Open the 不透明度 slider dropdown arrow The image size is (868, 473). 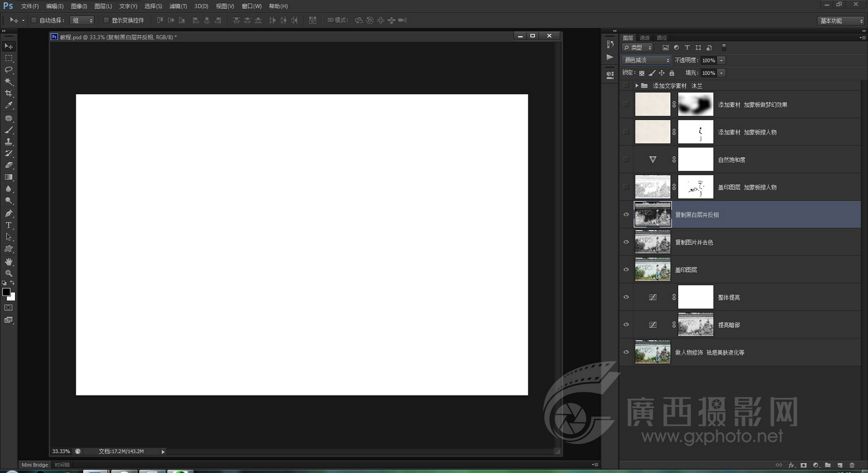(722, 60)
